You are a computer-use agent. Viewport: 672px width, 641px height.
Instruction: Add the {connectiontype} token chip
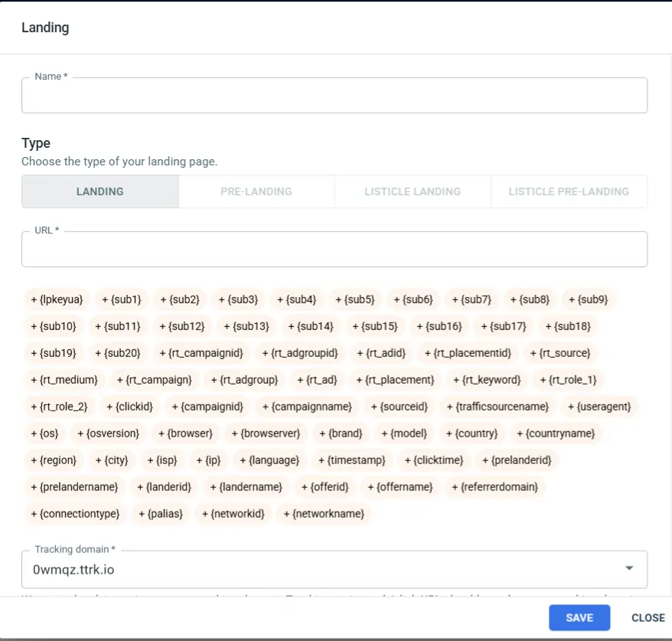pos(75,514)
